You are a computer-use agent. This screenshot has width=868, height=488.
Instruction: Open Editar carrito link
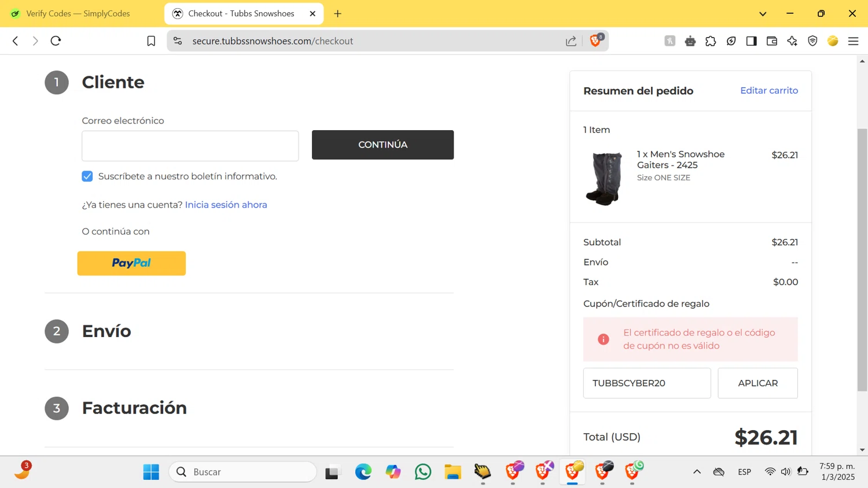point(769,90)
